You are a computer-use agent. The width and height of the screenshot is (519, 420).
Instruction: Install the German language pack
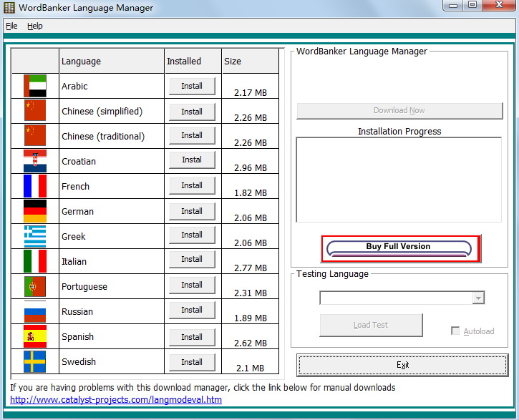192,211
